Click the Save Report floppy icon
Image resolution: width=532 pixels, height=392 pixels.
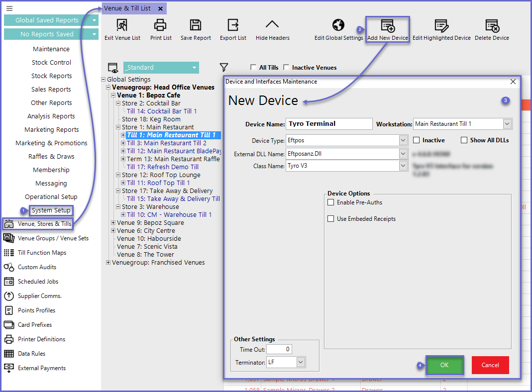tap(196, 25)
